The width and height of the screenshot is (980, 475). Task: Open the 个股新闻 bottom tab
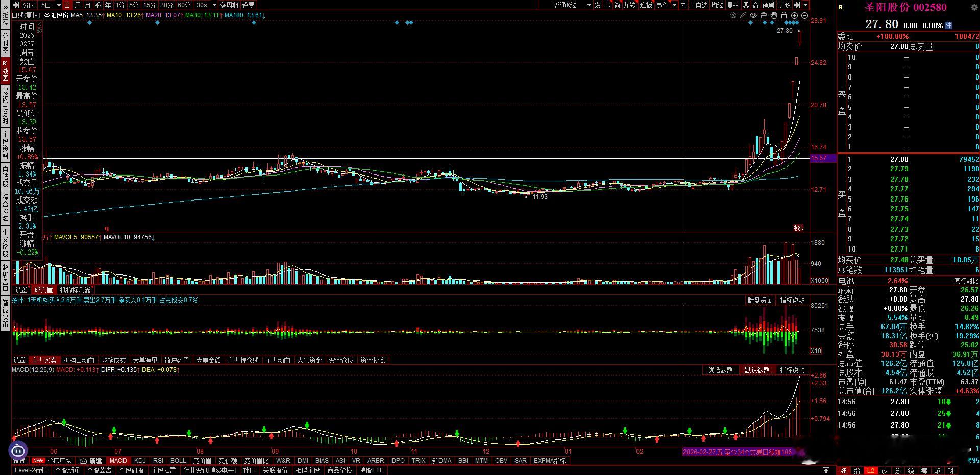67,470
